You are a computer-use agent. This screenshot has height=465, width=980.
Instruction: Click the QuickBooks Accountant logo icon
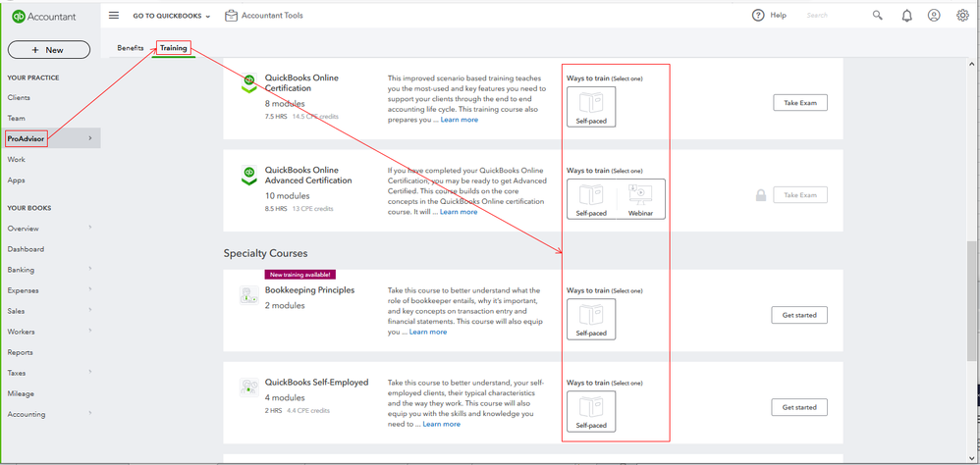pos(19,16)
